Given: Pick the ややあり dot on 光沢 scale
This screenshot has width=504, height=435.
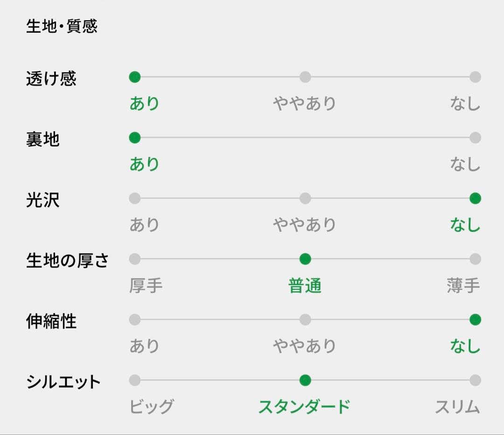Looking at the screenshot, I should (x=305, y=198).
